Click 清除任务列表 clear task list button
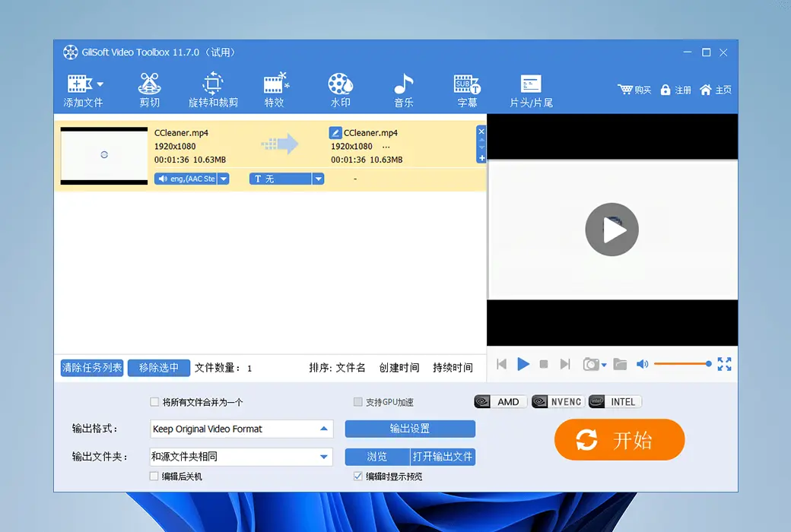The image size is (791, 532). click(x=92, y=368)
